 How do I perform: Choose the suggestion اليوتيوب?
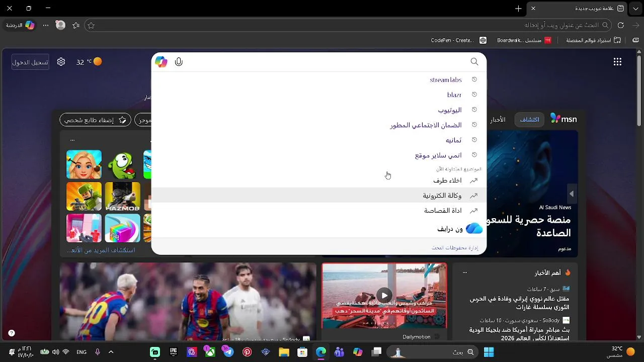point(319,110)
